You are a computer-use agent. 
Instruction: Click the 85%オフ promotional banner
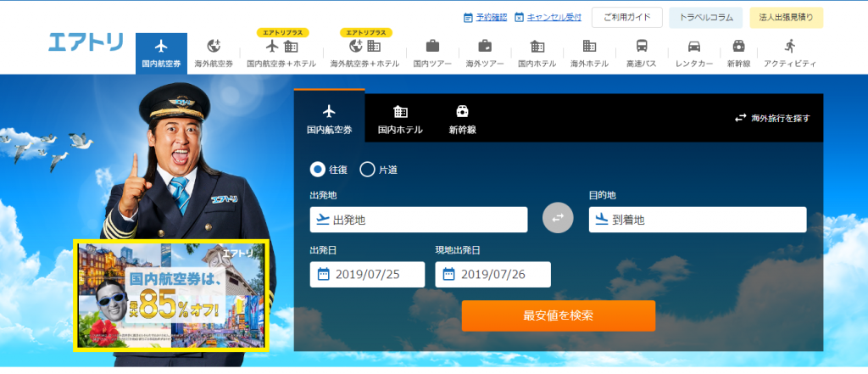(171, 295)
